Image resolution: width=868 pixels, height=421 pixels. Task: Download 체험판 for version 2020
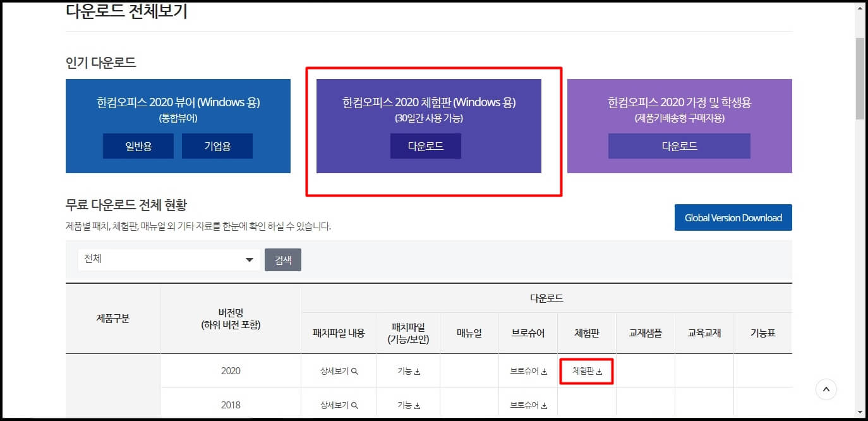587,371
